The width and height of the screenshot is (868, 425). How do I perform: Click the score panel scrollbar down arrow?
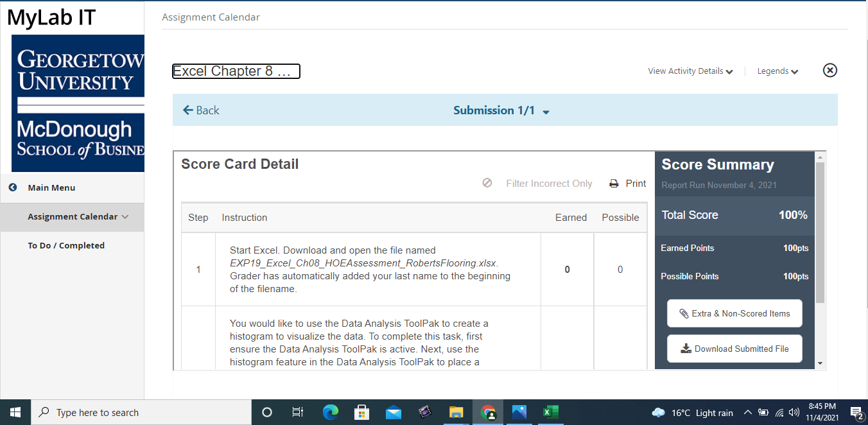pos(819,363)
